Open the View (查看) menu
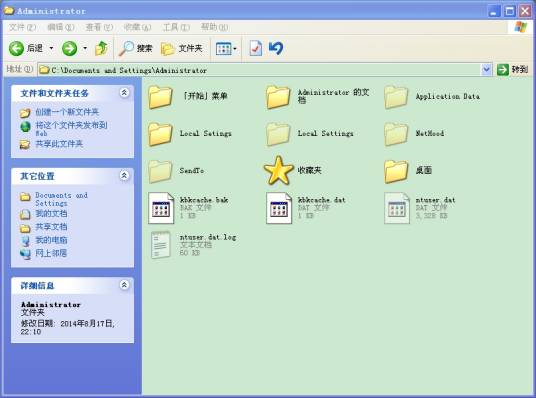The image size is (536, 398). coord(99,27)
